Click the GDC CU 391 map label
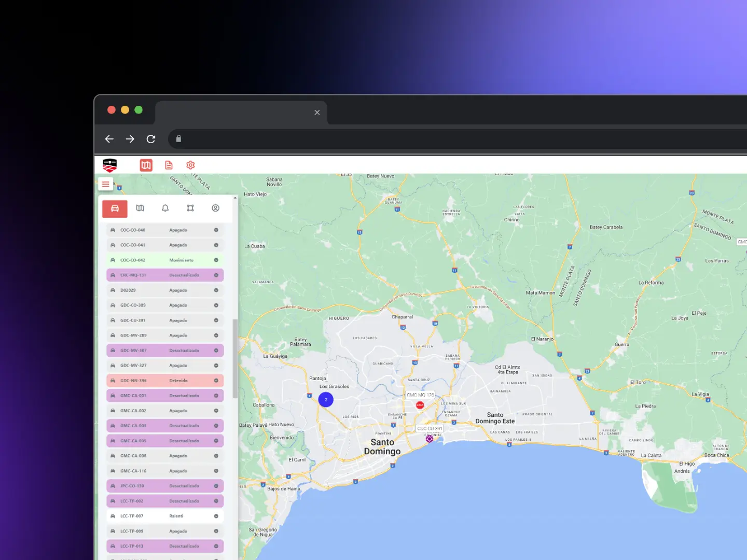Viewport: 747px width, 560px height. click(430, 429)
